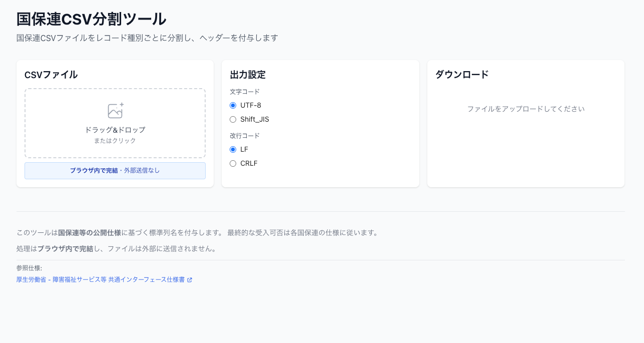Click the 国保連CSV分割ツール page title
Image resolution: width=644 pixels, height=343 pixels.
point(91,19)
